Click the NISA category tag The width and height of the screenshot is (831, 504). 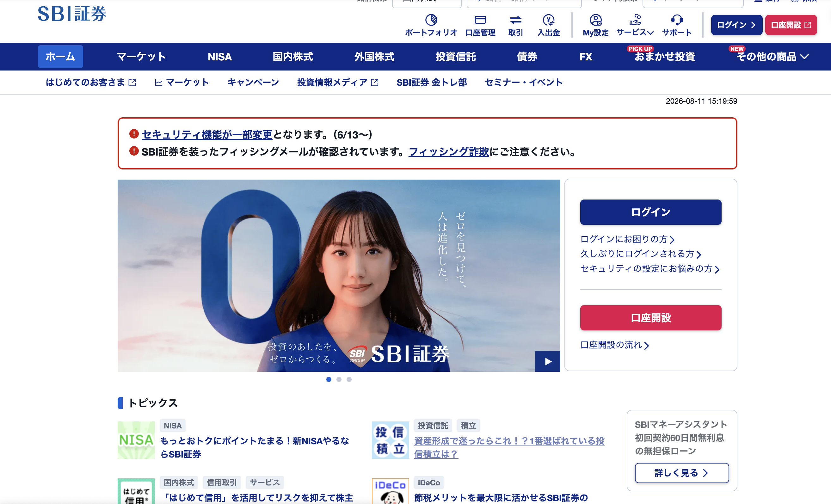173,426
